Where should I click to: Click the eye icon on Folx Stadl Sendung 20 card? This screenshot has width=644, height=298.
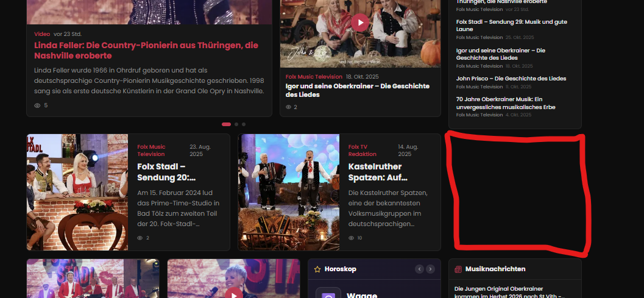(140, 238)
